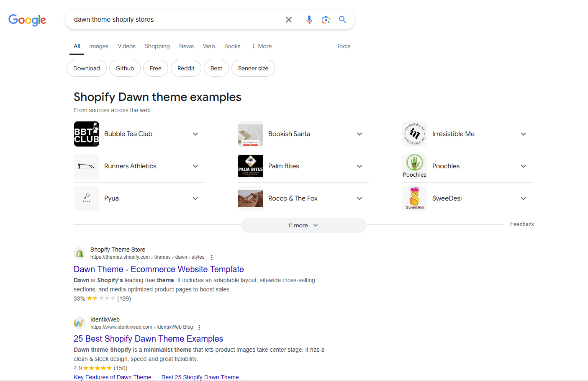Viewport: 588px width, 381px height.
Task: Click Palm Bites name
Action: [x=284, y=166]
